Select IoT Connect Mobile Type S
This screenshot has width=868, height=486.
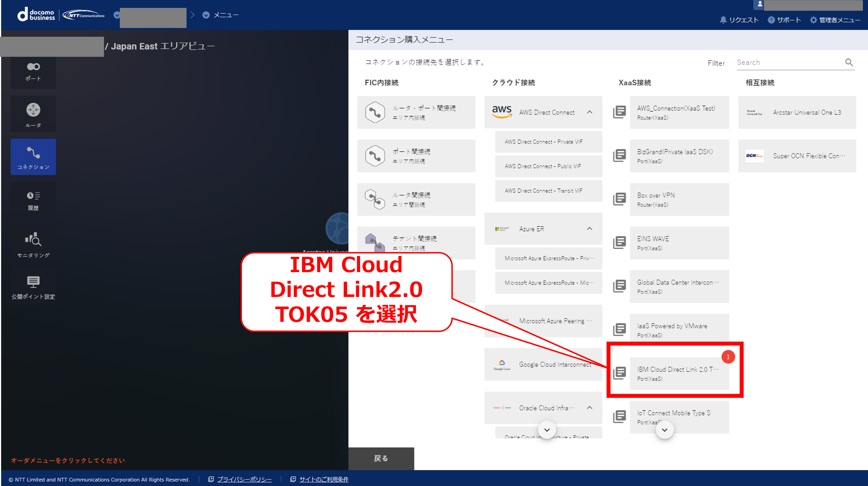pyautogui.click(x=679, y=416)
